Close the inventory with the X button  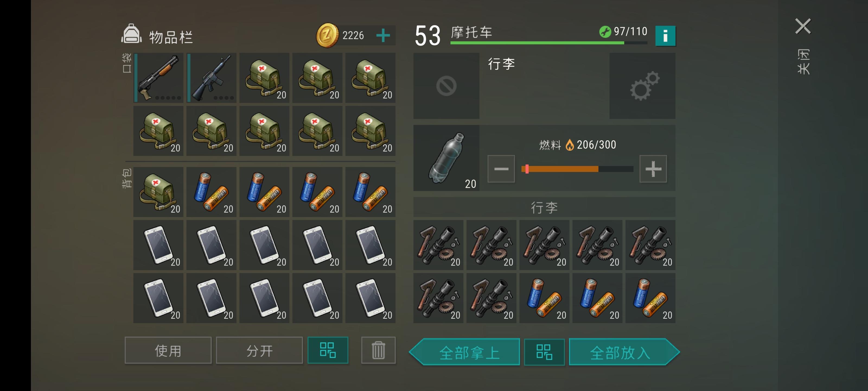pyautogui.click(x=803, y=26)
